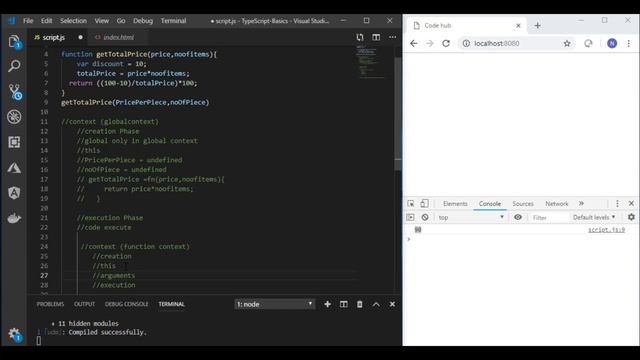Switch to the PROBLEMS panel tab

50,304
